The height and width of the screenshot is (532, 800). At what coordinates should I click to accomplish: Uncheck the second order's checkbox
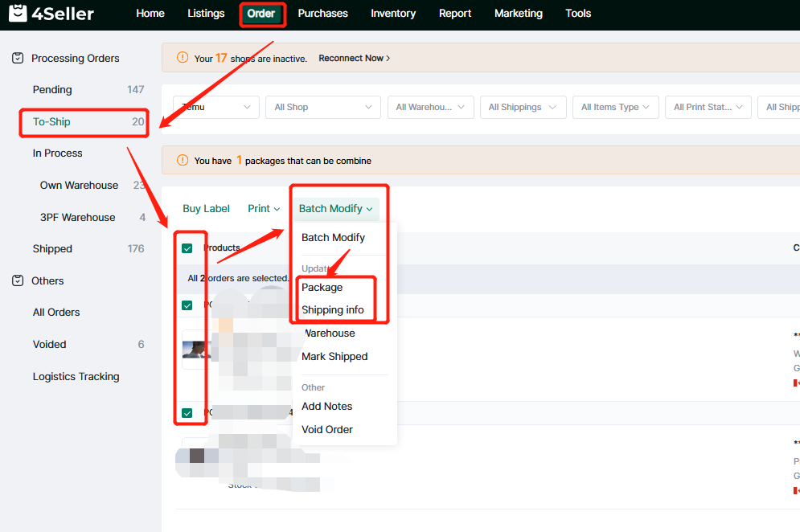click(x=187, y=413)
